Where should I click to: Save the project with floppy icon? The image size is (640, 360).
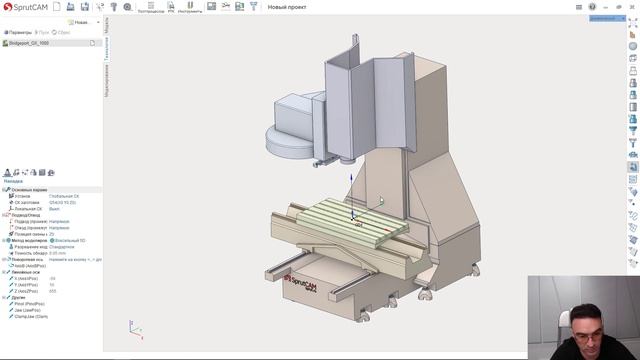pos(85,7)
